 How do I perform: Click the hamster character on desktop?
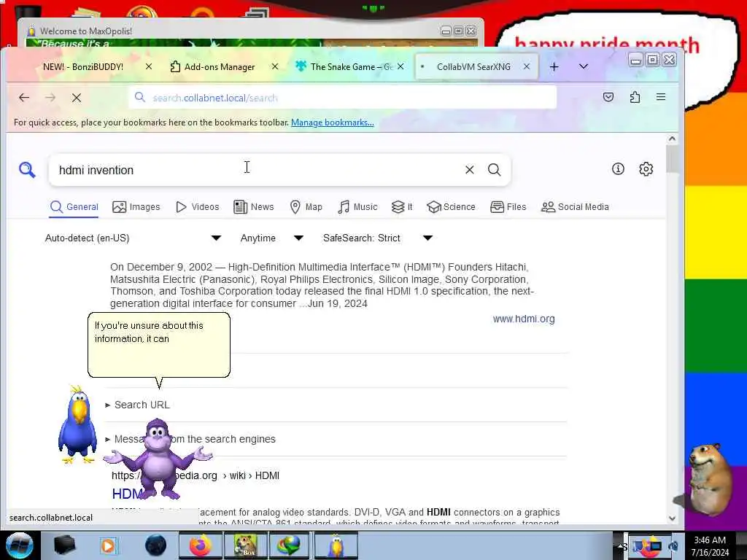click(709, 478)
